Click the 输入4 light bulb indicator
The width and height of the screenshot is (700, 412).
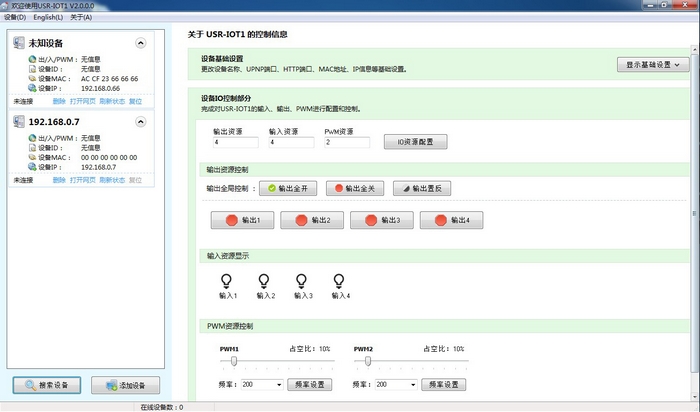point(339,281)
